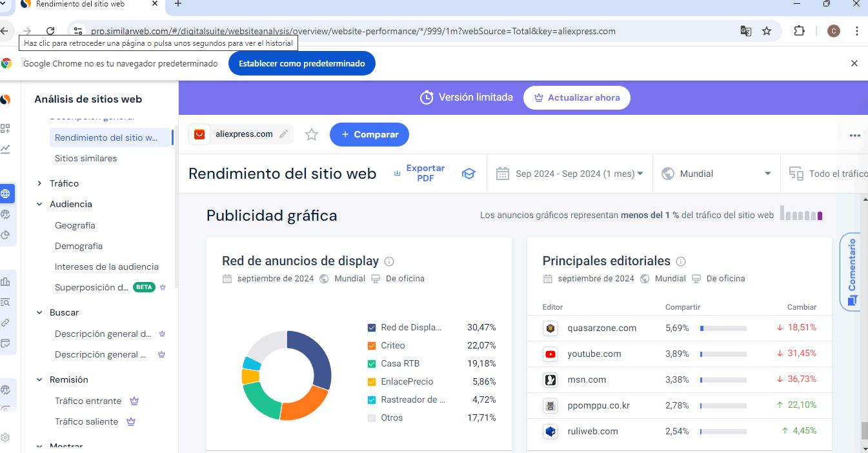Open the quasarzone.com publisher link
The image size is (868, 453).
click(601, 328)
